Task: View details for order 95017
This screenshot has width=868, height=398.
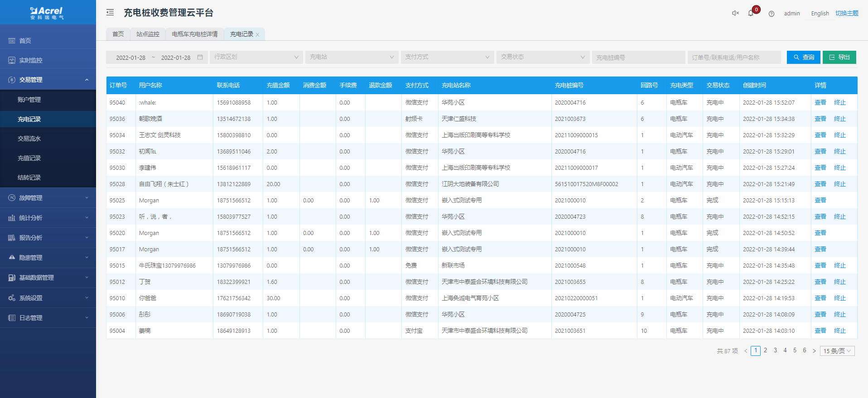Action: coord(820,249)
